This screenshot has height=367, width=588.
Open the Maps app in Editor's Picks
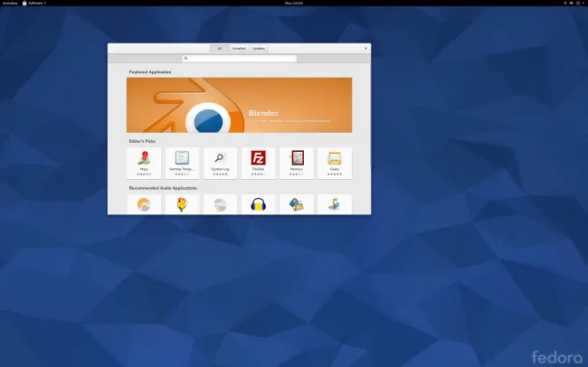click(x=144, y=163)
